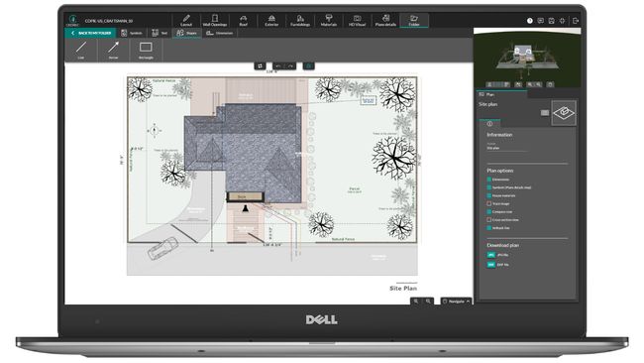Screen dimensions: 644x363
Task: Enable the Cross-section view checkbox
Action: (489, 219)
